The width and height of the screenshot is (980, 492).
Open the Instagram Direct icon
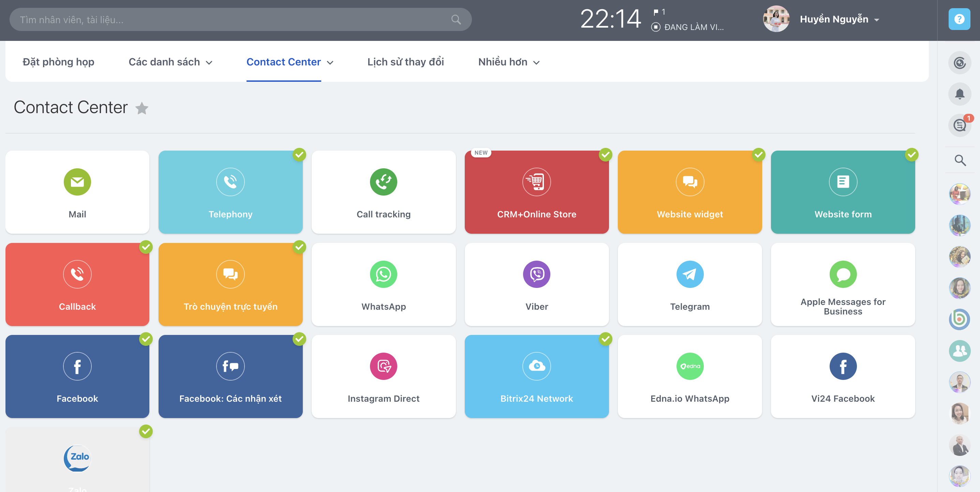[x=384, y=366]
